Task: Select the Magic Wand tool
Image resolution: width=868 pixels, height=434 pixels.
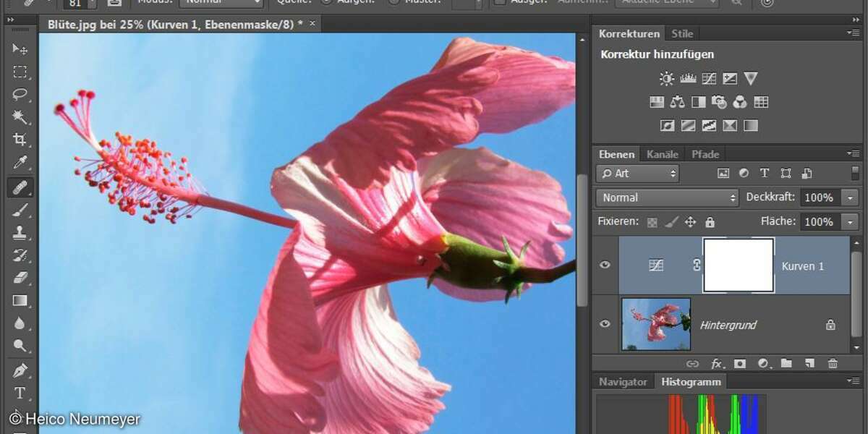Action: (20, 116)
